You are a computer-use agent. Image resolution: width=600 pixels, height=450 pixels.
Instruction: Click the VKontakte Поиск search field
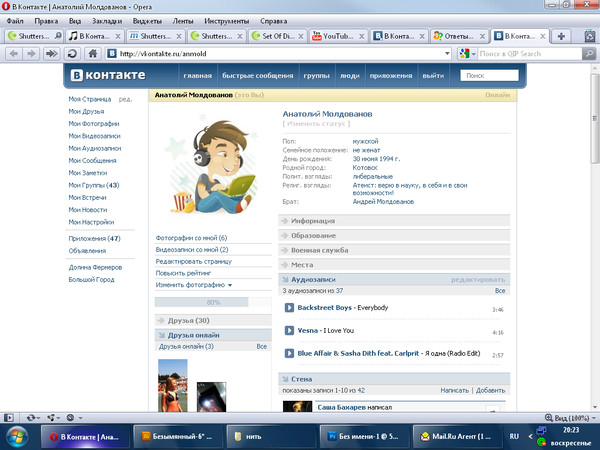point(489,75)
